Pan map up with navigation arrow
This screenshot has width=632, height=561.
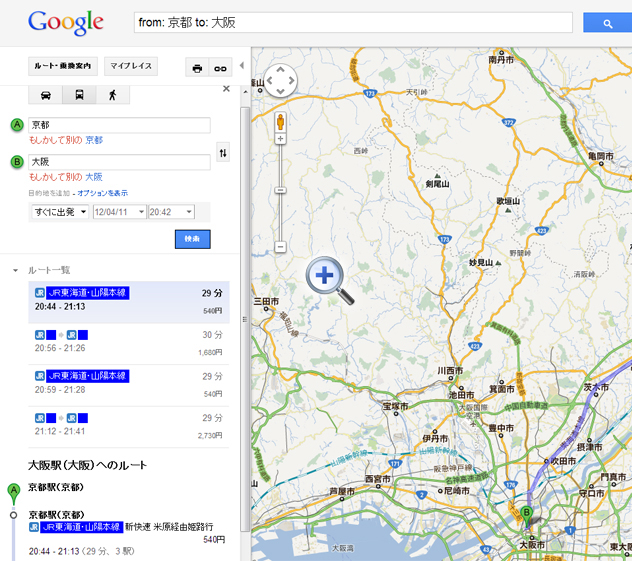[281, 70]
